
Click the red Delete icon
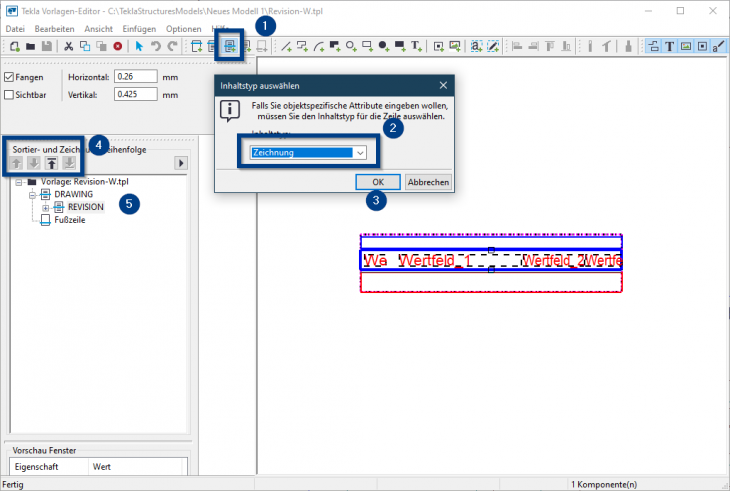118,46
